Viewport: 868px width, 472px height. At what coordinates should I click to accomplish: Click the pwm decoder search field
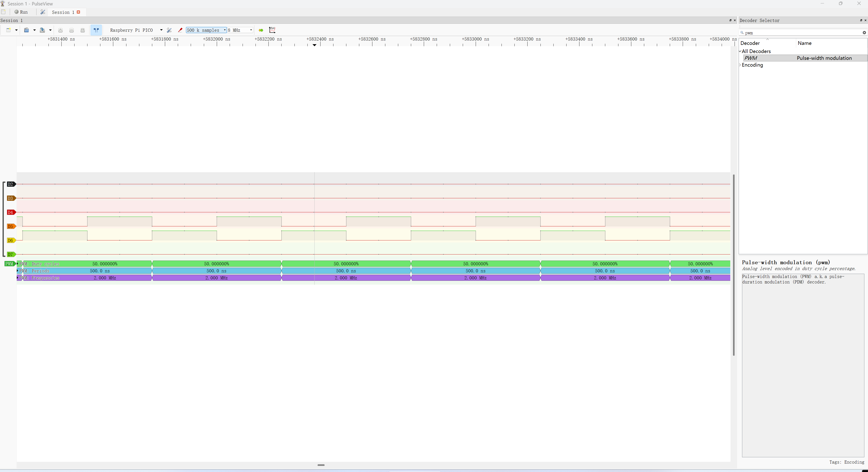tap(802, 33)
